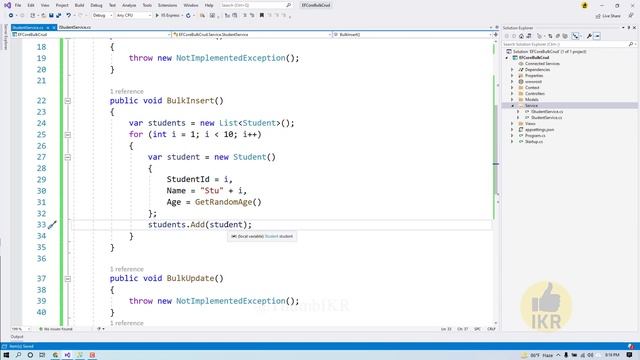Click the Solution Explorer Properties wrench icon
Image resolution: width=640 pixels, height=360 pixels.
(589, 36)
